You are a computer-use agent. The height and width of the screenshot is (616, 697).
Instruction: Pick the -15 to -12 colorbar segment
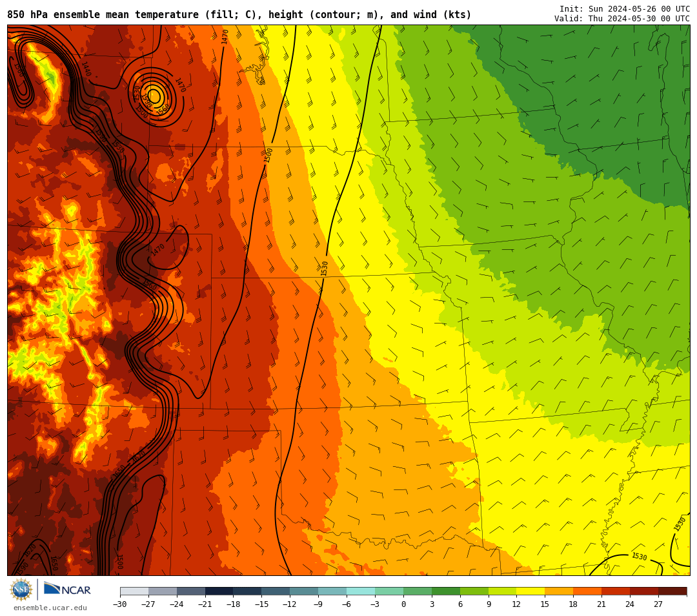coord(276,591)
